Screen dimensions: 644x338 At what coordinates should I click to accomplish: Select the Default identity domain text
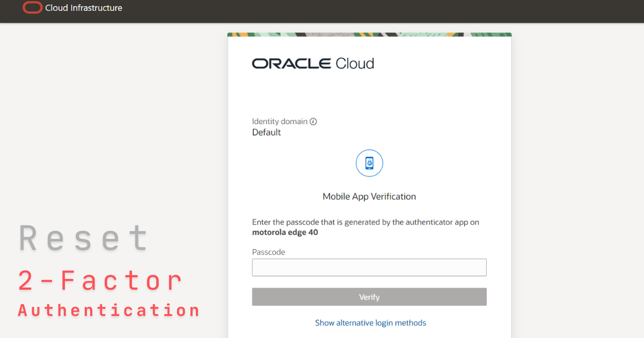point(266,132)
